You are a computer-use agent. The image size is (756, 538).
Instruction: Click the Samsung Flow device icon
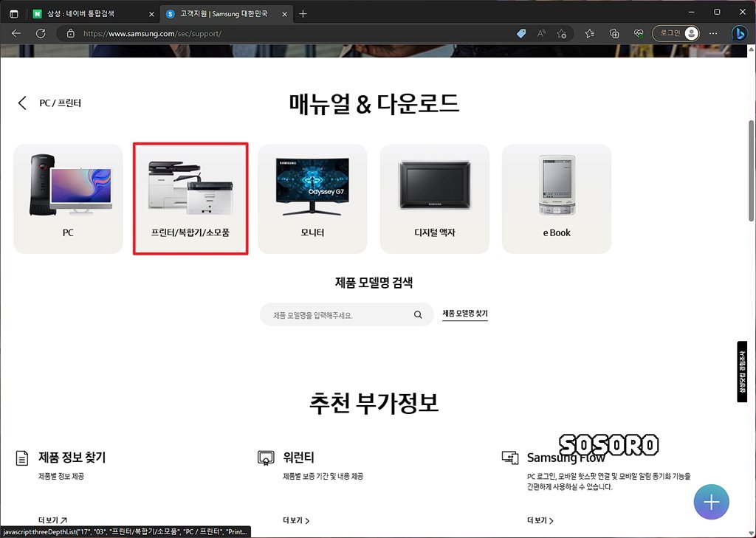(x=510, y=458)
